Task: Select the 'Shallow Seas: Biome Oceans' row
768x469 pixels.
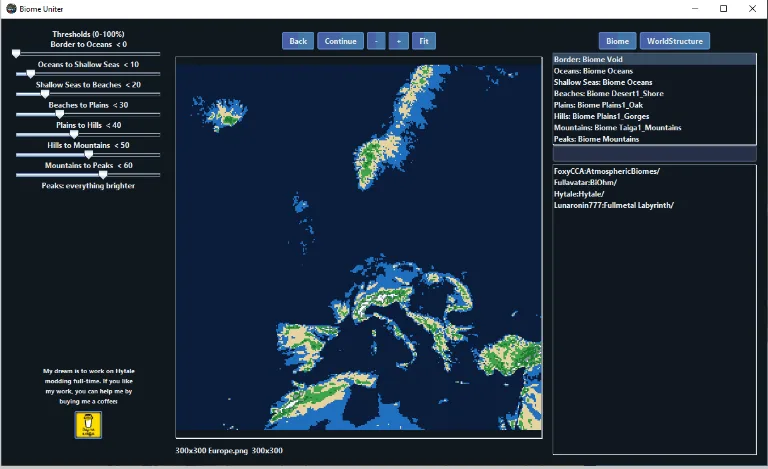Action: click(654, 82)
